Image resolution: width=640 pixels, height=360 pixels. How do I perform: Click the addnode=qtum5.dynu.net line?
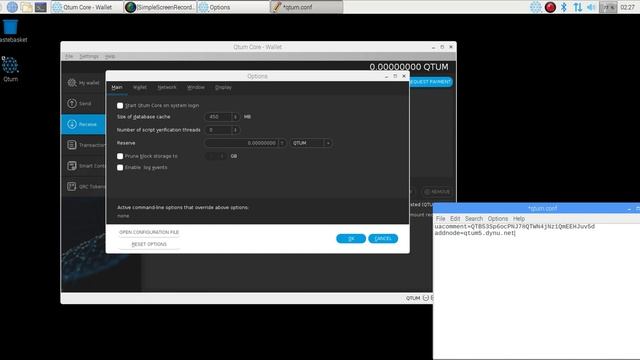click(475, 233)
